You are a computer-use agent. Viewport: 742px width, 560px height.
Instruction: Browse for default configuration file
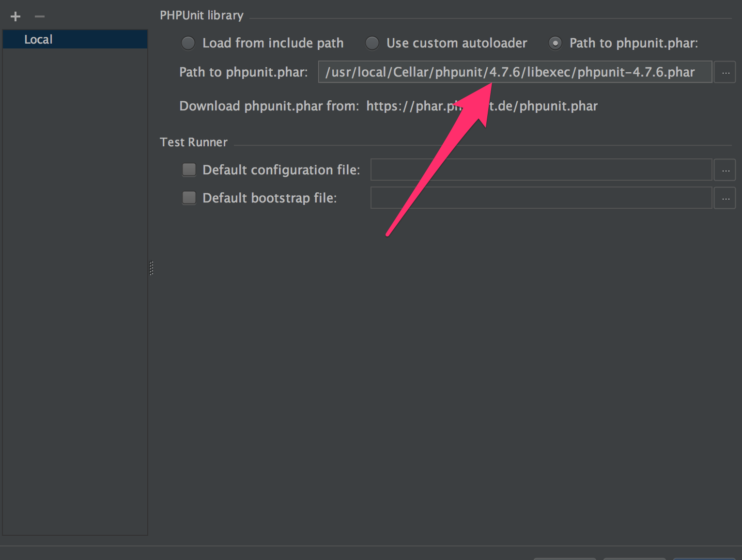[x=725, y=170]
